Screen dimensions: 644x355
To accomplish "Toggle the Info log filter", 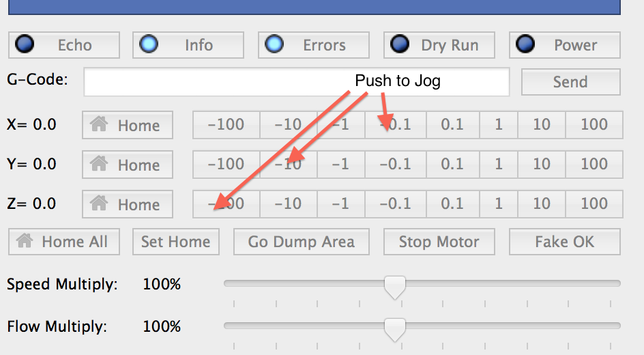I will (x=188, y=46).
